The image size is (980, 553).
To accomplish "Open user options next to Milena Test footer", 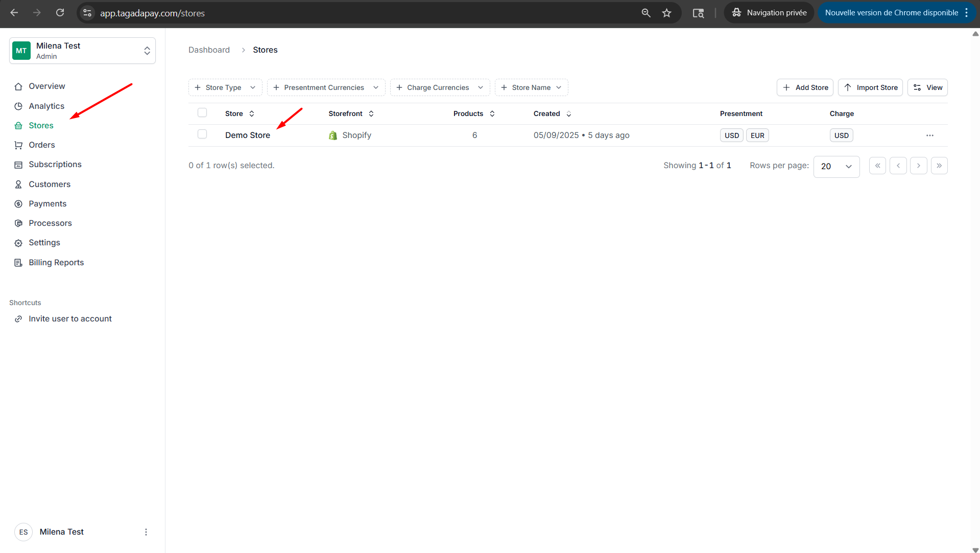I will tap(146, 532).
